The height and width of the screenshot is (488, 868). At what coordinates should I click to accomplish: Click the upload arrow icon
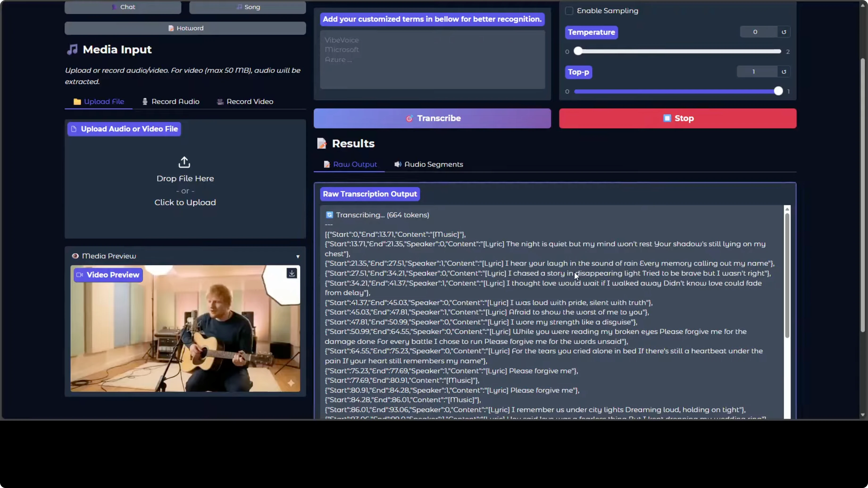184,162
